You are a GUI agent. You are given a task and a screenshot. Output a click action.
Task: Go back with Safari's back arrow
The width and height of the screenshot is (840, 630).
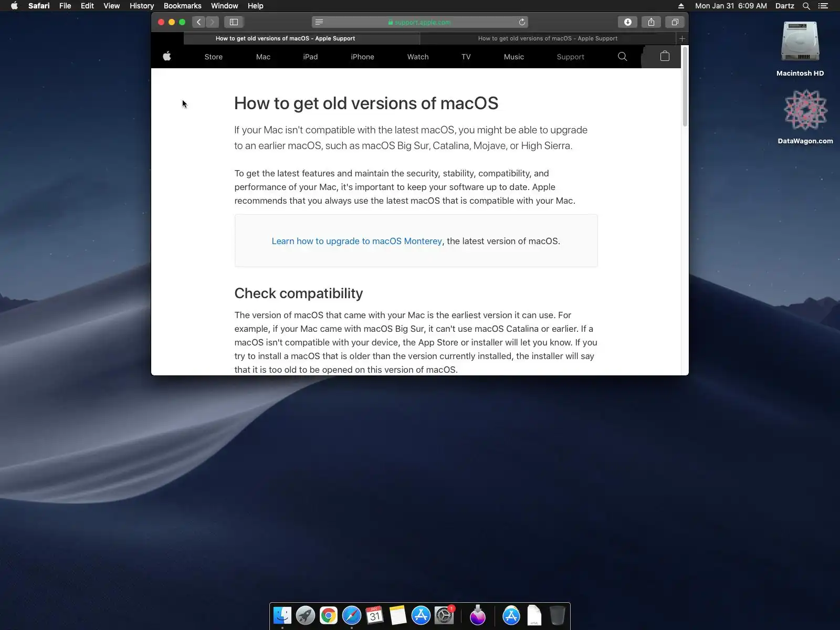coord(199,22)
